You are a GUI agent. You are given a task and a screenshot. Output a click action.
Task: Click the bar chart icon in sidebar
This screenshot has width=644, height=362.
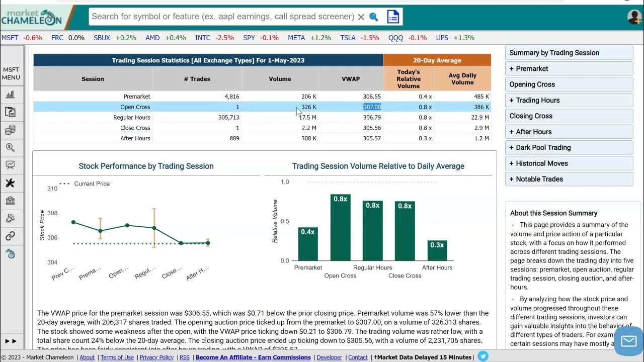click(x=10, y=94)
